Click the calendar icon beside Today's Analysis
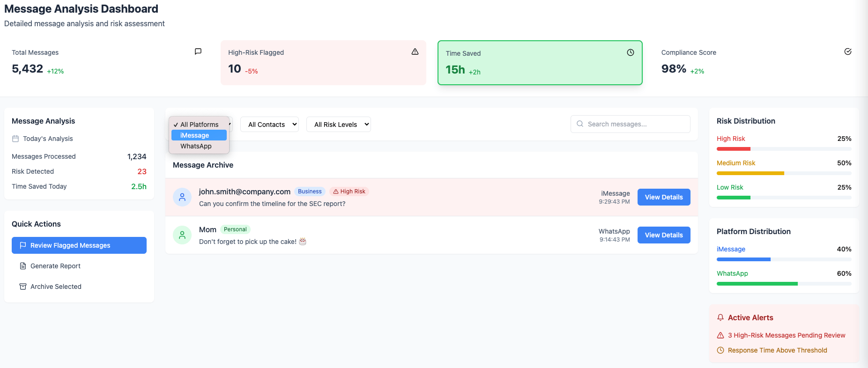 tap(15, 139)
